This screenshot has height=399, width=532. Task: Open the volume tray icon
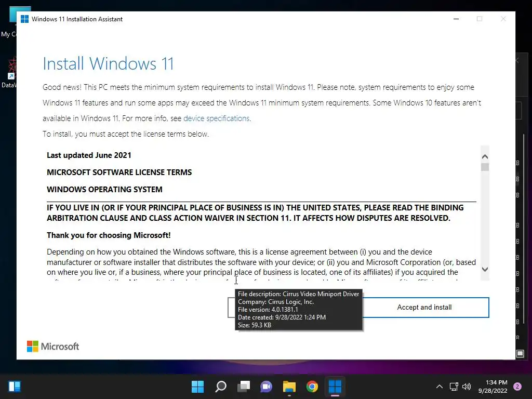(x=467, y=387)
